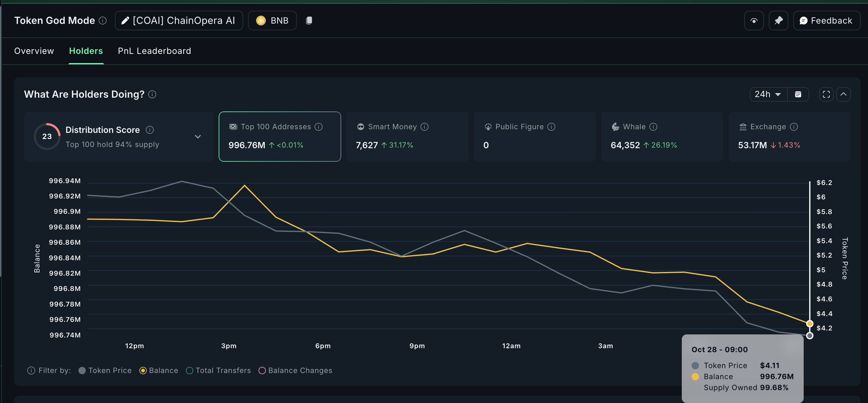Select the Token Price filter radio

click(x=82, y=370)
